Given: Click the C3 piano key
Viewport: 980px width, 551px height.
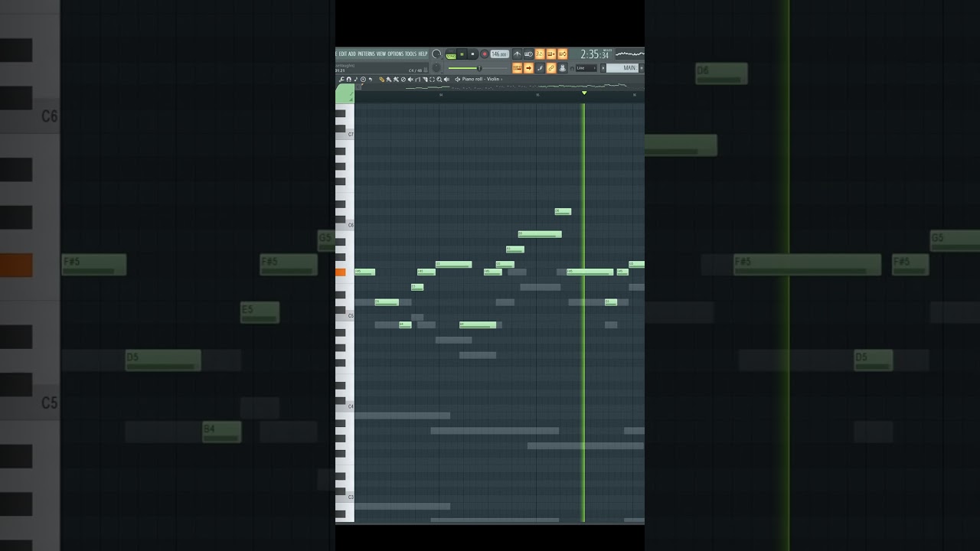Looking at the screenshot, I should click(345, 497).
